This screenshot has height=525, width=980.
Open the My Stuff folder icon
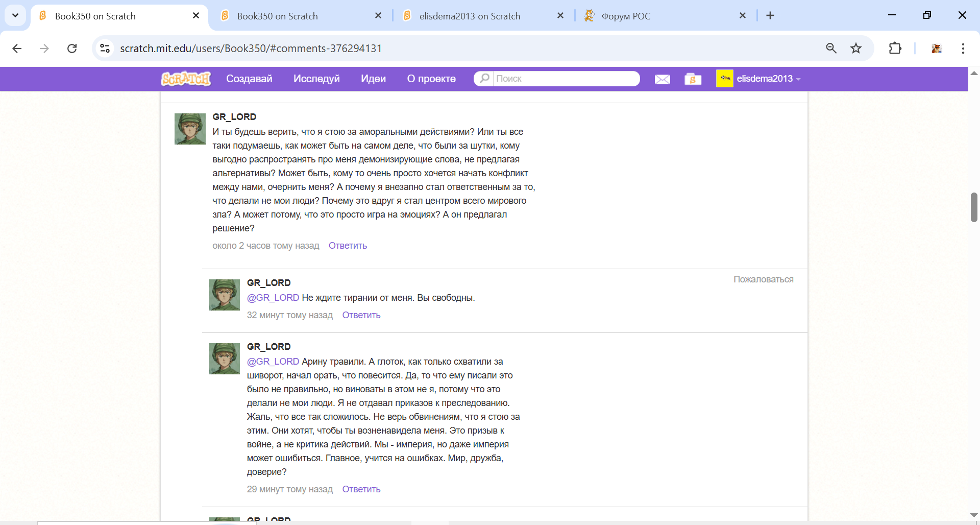coord(693,79)
